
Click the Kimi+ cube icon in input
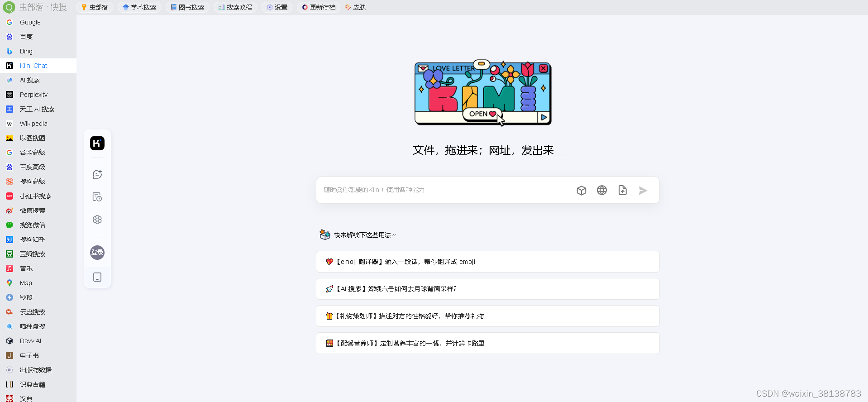click(x=582, y=191)
